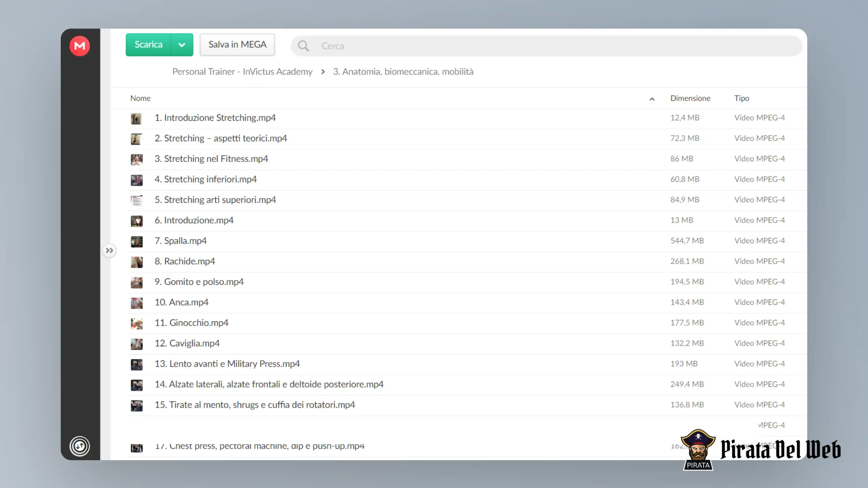Select file 3. Stretching nel Fitness.mp4
Image resolution: width=868 pixels, height=488 pixels.
(211, 159)
